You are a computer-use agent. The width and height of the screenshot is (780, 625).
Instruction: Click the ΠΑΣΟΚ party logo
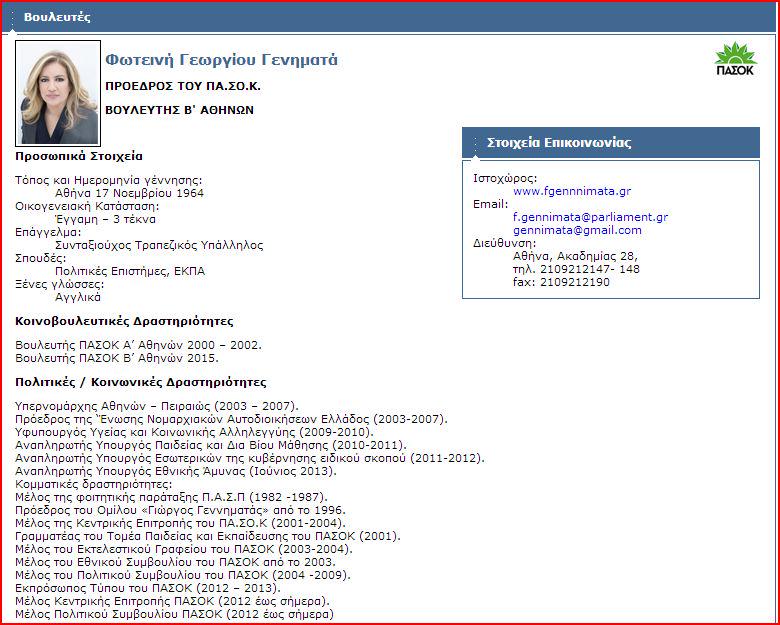click(x=735, y=59)
